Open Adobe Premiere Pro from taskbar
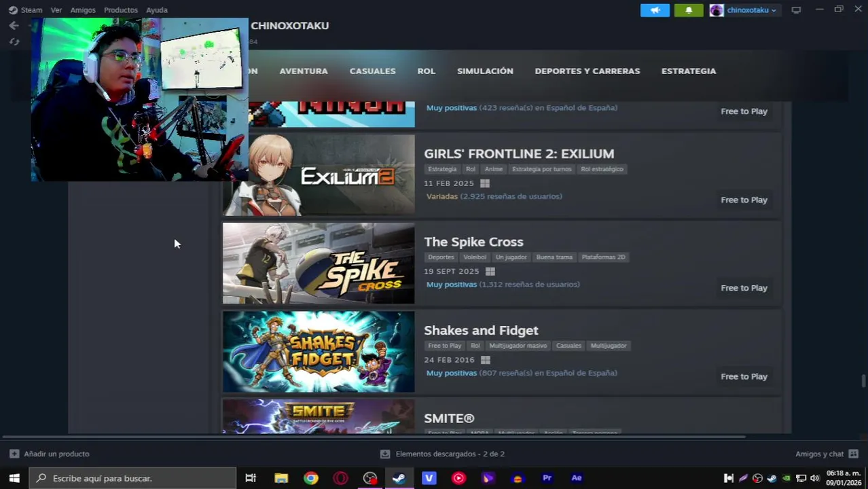The width and height of the screenshot is (868, 489). click(547, 478)
